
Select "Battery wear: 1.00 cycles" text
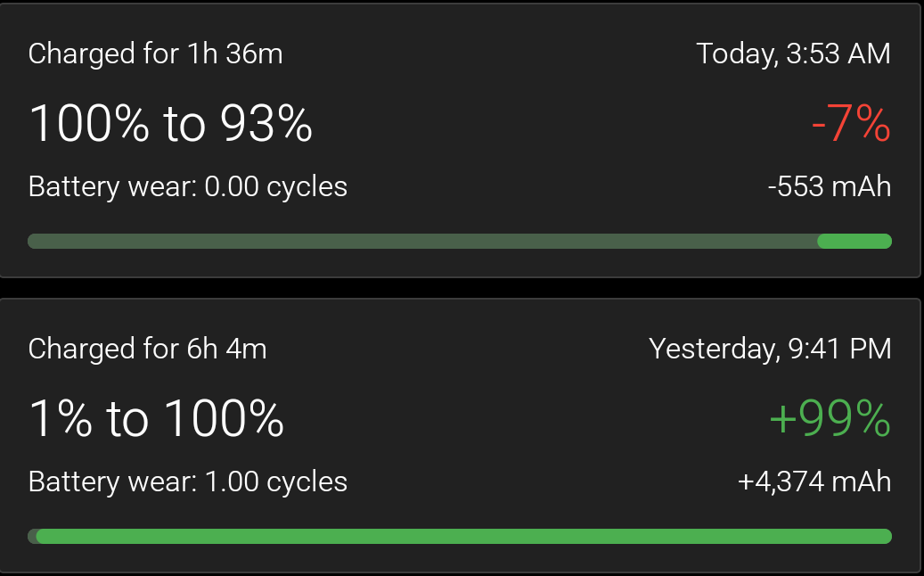188,481
